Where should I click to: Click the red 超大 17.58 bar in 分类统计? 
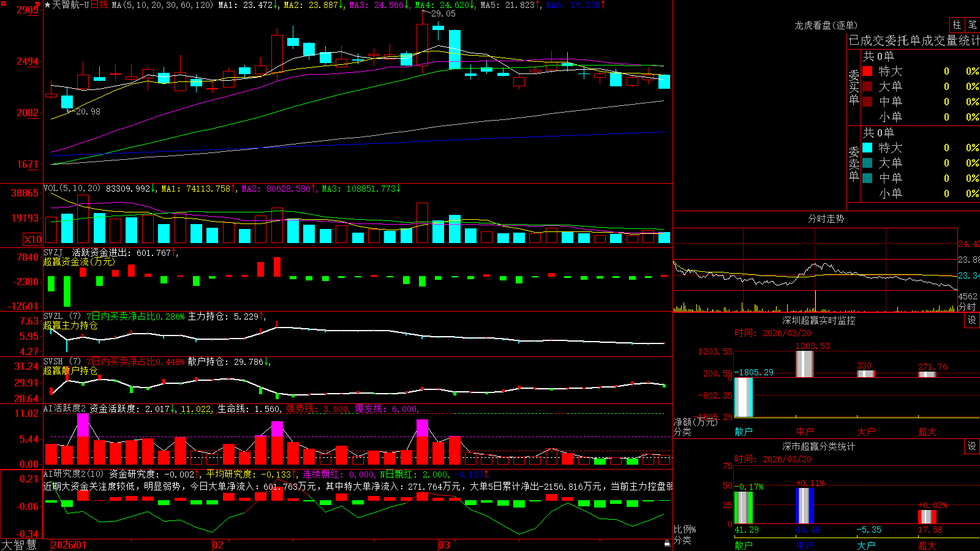pos(927,517)
